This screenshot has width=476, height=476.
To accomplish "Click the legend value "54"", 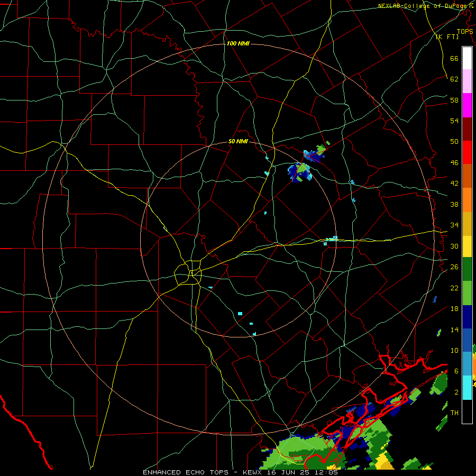I will point(454,121).
